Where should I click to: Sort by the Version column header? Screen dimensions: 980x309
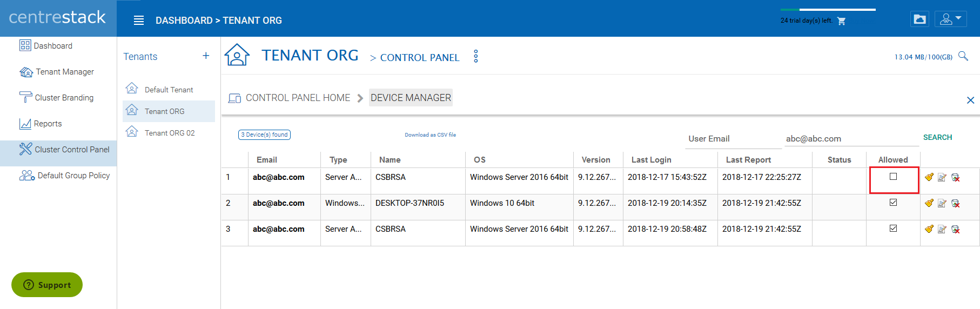coord(596,160)
